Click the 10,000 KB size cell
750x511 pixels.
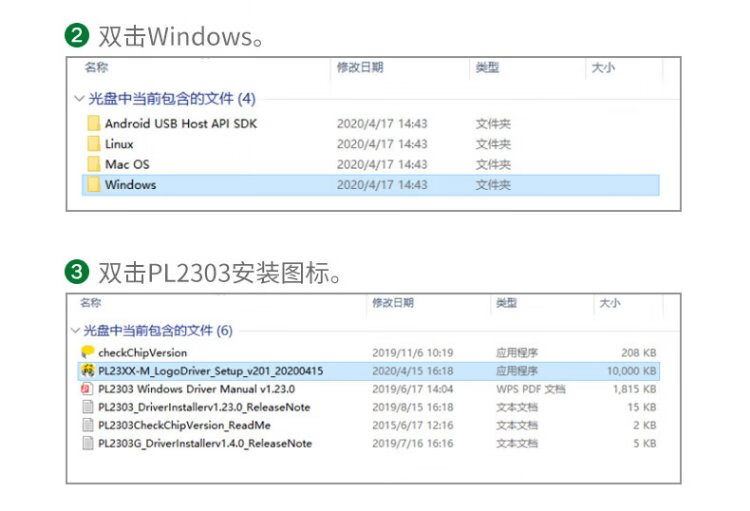click(x=630, y=371)
